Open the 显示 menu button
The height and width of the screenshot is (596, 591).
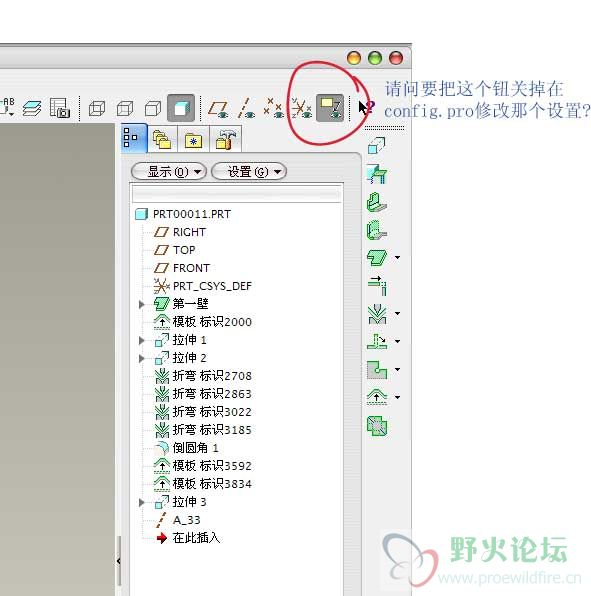tap(169, 172)
